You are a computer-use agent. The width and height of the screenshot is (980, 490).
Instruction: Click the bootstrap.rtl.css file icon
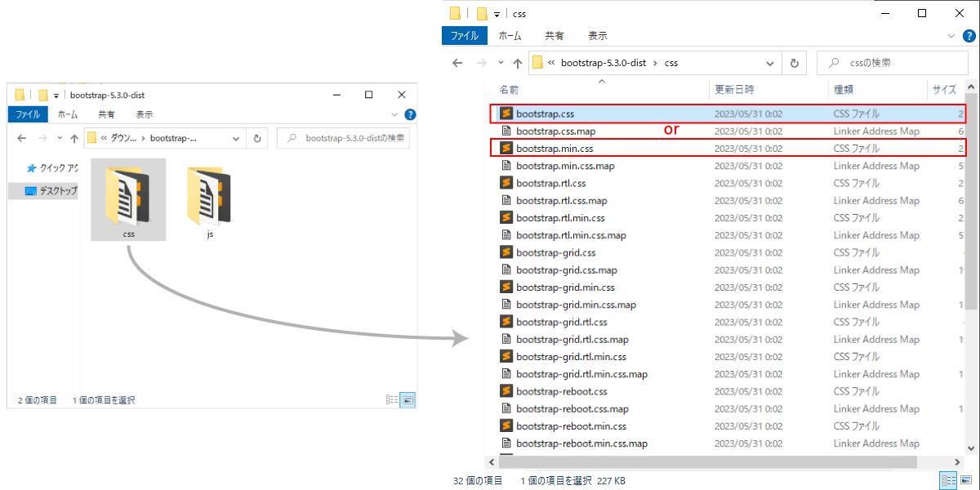point(506,183)
